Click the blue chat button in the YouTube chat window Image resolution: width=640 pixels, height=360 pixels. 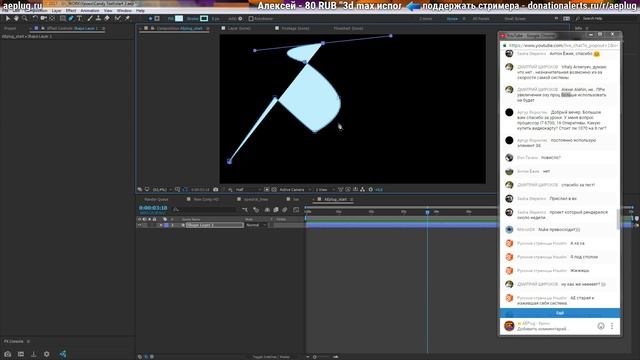[560, 313]
